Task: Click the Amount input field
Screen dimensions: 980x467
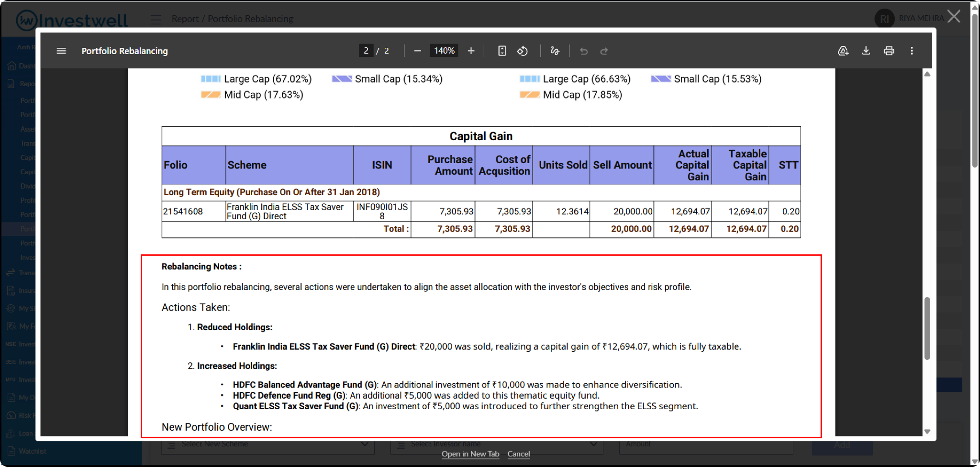Action: [706, 445]
